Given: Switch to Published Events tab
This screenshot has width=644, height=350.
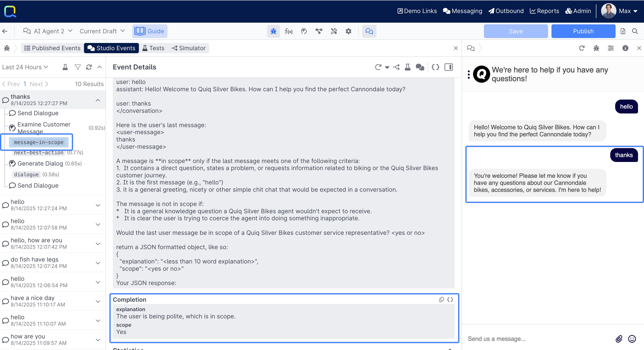Looking at the screenshot, I should point(52,48).
